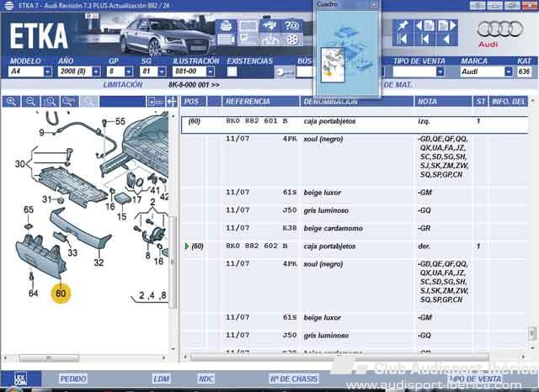The width and height of the screenshot is (539, 392).
Task: Open the TIPO DE VENTA dropdown arrow
Action: [440, 72]
